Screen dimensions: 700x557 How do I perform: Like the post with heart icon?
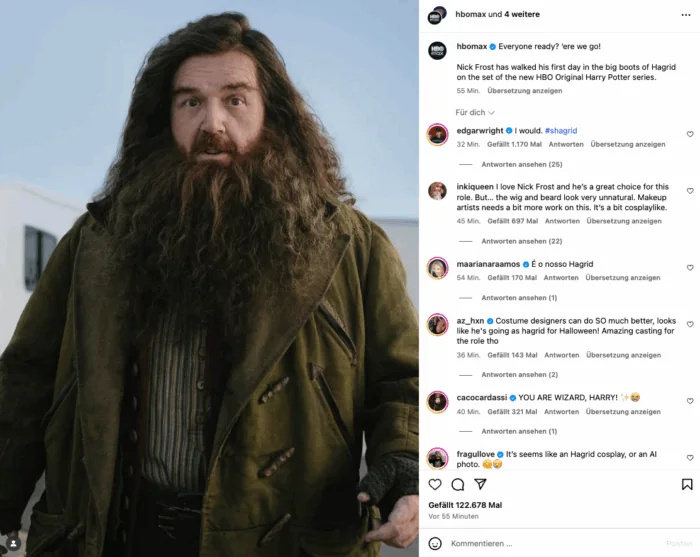435,484
